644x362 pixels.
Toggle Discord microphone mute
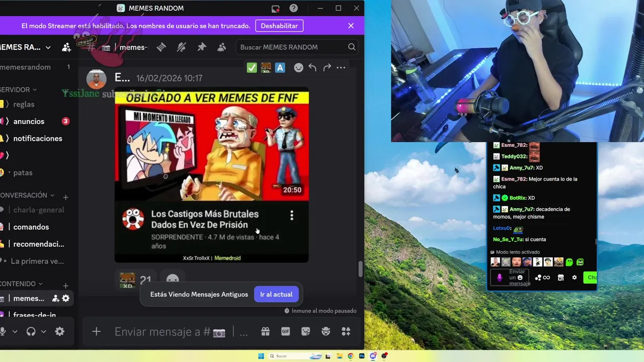3,331
